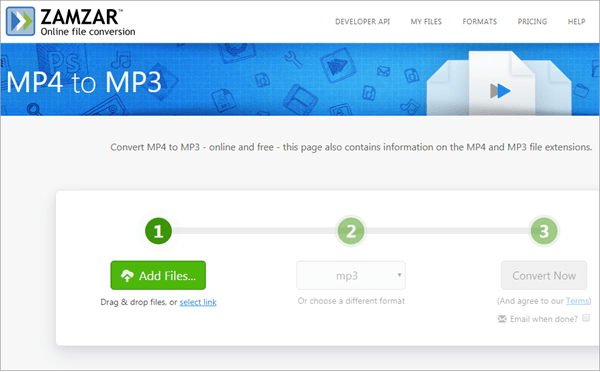The image size is (600, 372).
Task: Click the Add Files button
Action: pos(158,275)
